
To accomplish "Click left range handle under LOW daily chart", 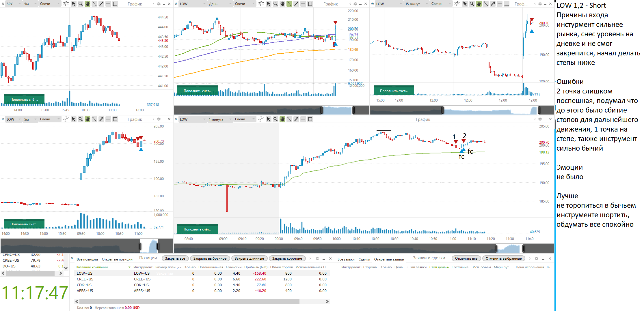I will 322,110.
